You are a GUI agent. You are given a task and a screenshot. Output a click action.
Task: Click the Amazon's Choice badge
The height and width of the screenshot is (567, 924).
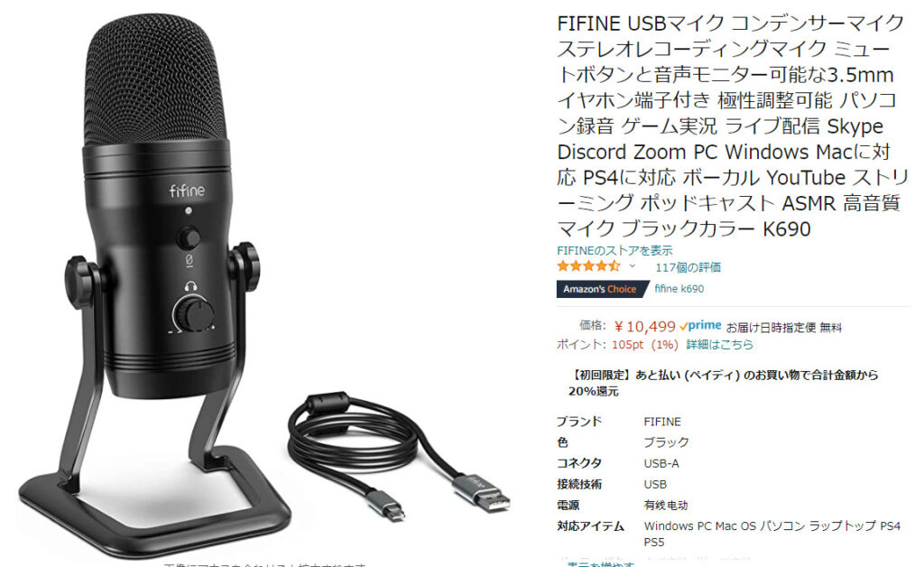[x=600, y=289]
